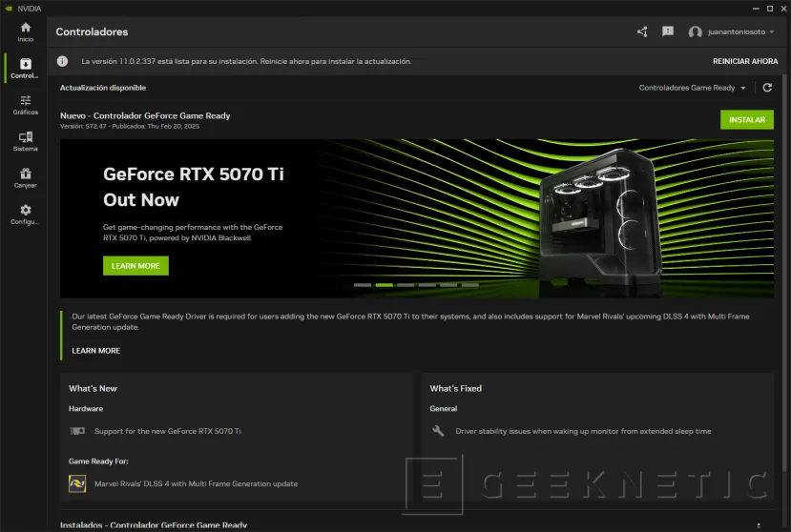The height and width of the screenshot is (532, 791).
Task: Refresh driver updates with reload icon
Action: (767, 88)
